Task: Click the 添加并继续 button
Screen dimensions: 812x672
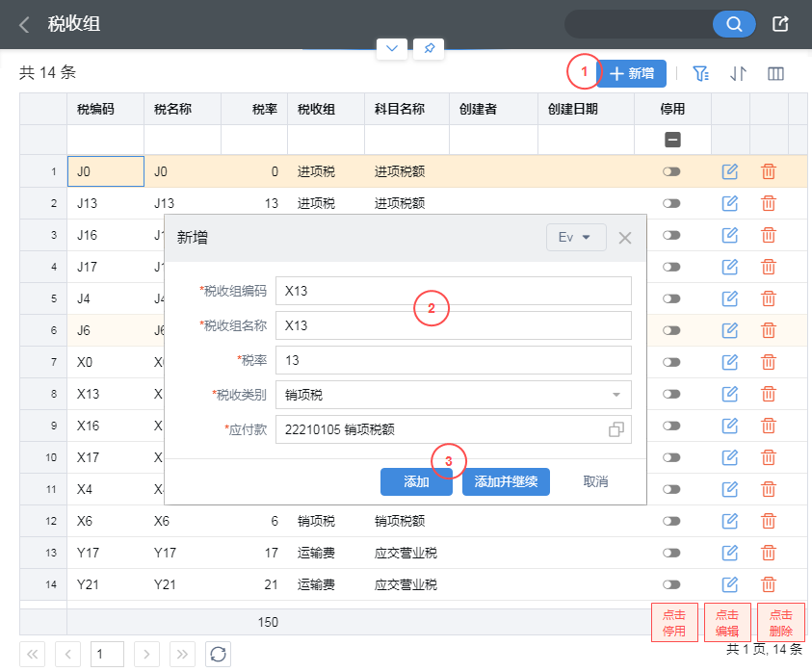Action: 506,481
